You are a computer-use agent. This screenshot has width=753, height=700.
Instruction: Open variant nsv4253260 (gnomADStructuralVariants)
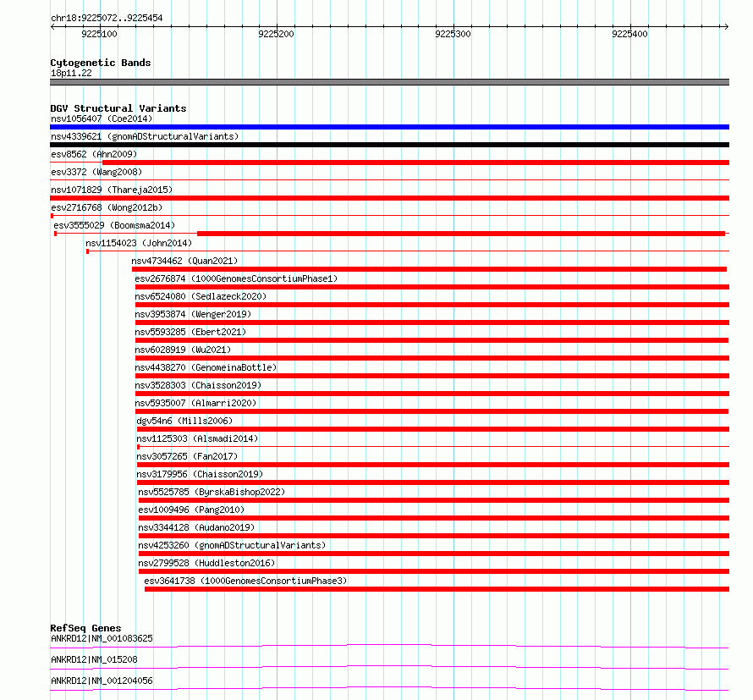[232, 545]
